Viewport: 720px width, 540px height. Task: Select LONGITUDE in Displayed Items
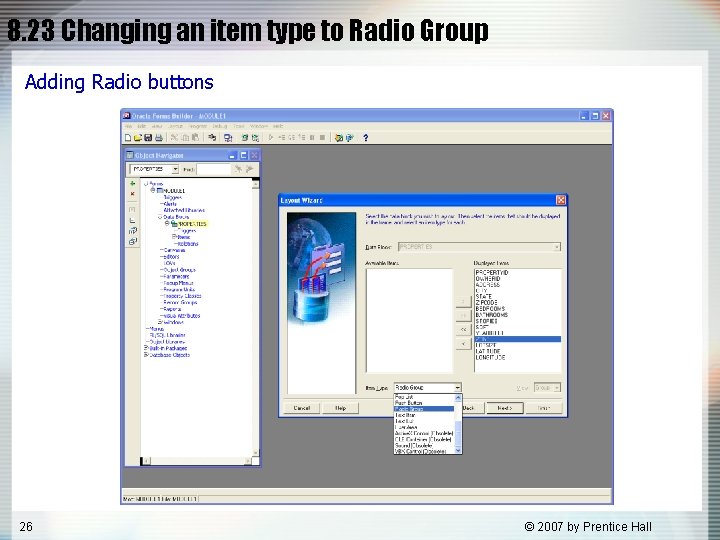(x=490, y=357)
